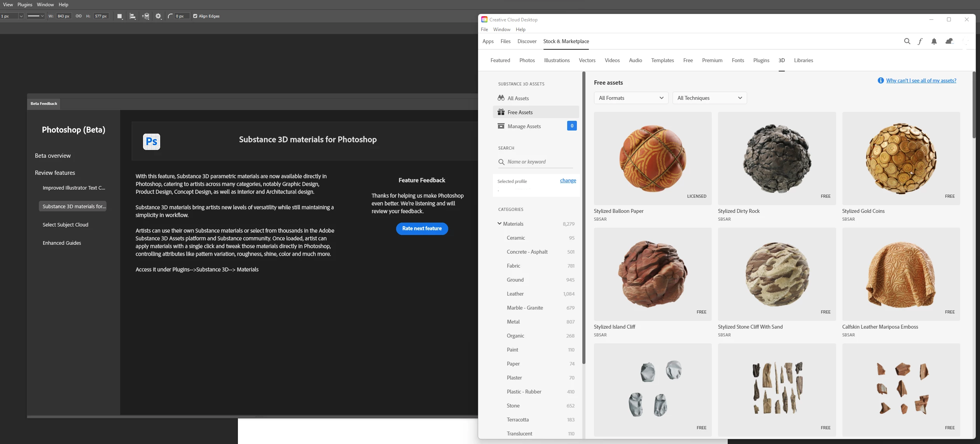This screenshot has height=444, width=980.
Task: Collapse the Materials category
Action: (x=500, y=224)
